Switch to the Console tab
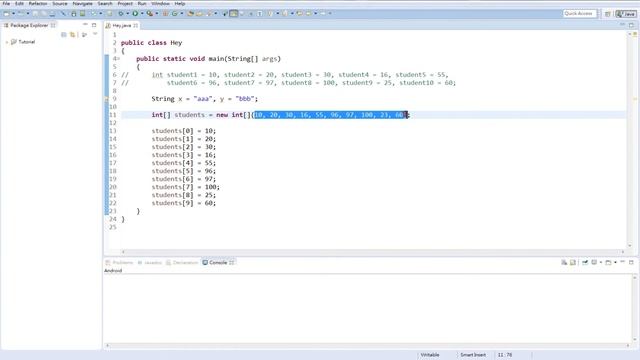This screenshot has height=360, width=640. (x=218, y=262)
